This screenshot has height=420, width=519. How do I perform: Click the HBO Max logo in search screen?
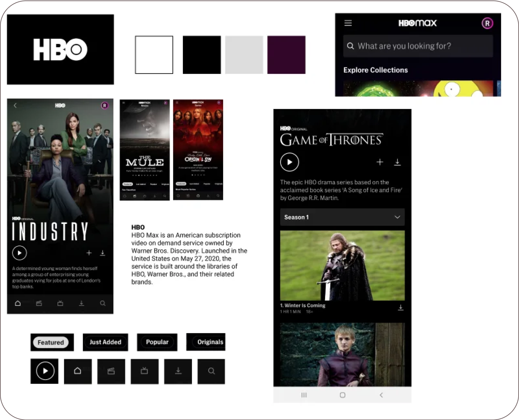(417, 23)
